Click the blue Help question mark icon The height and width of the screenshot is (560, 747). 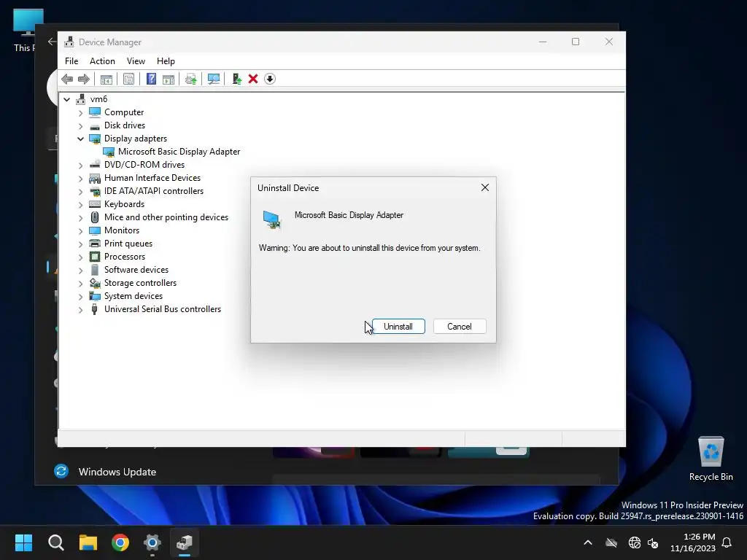[151, 79]
